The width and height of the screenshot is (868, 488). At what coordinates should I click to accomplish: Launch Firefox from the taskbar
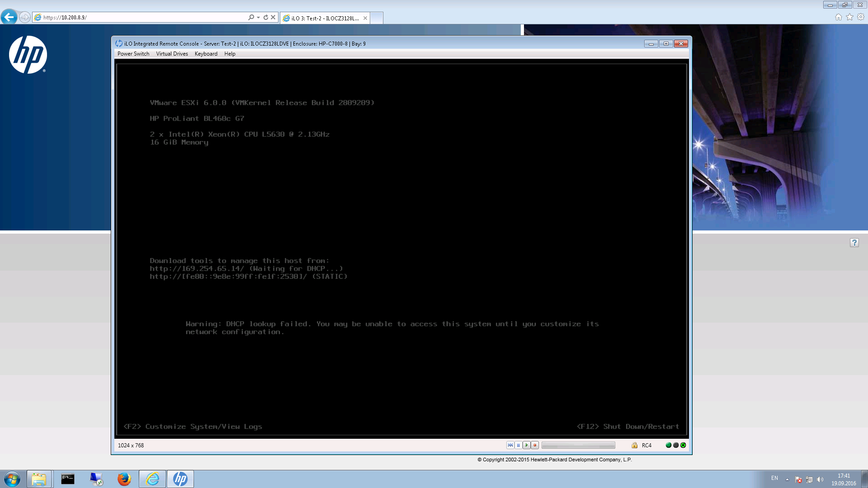point(124,479)
